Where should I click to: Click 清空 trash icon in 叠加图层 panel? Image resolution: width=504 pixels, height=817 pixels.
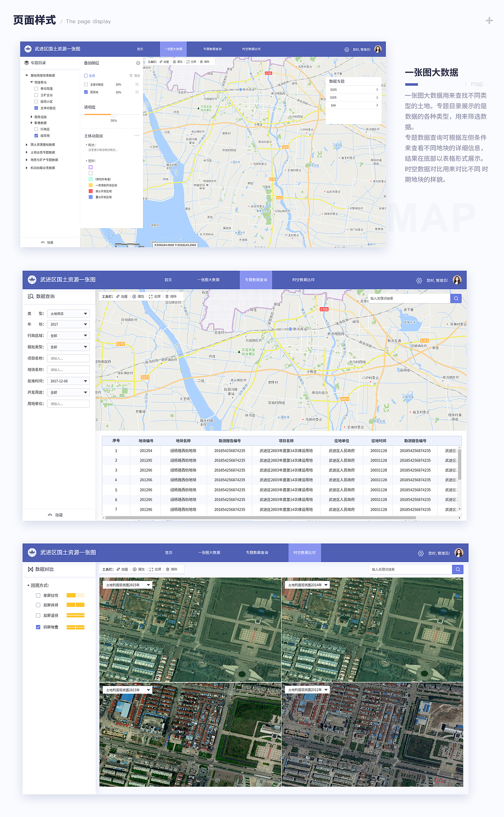pos(131,76)
